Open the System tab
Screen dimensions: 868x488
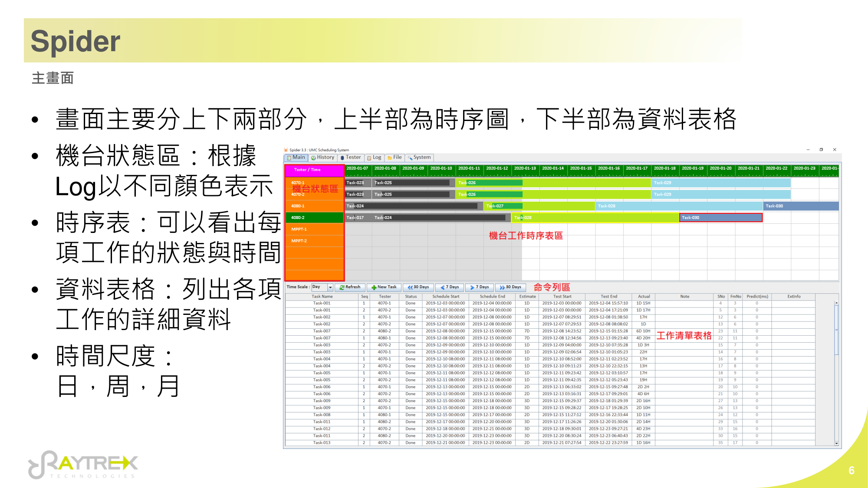419,157
